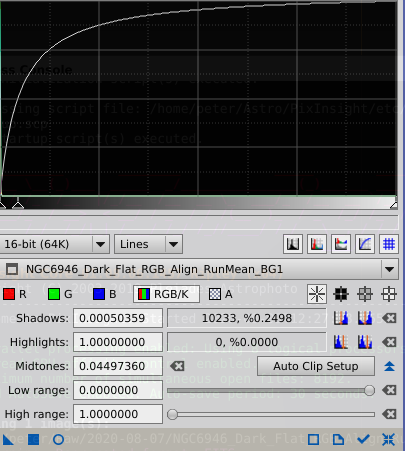Reset the Low range value

(x=389, y=390)
